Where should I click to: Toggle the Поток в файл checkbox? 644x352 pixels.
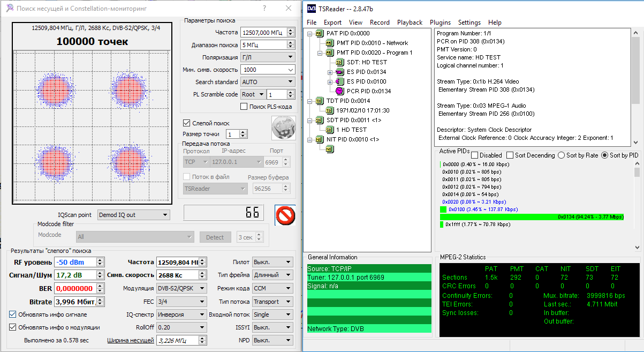[186, 177]
